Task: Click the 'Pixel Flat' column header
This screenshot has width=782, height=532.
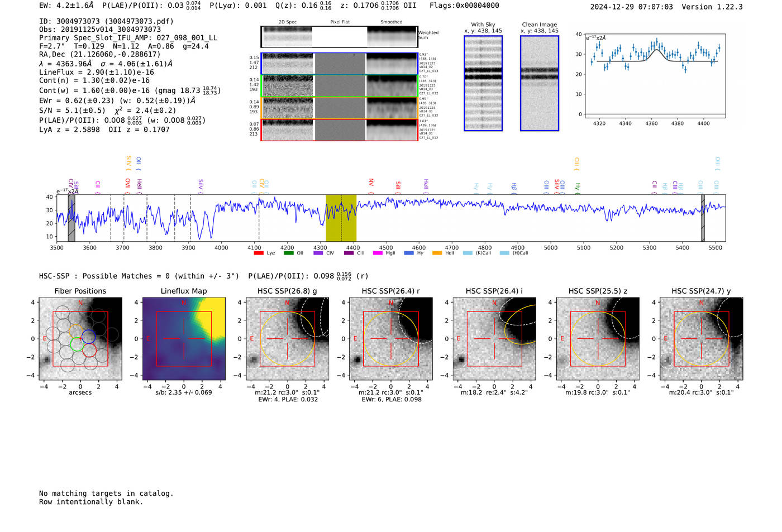Action: (x=340, y=22)
